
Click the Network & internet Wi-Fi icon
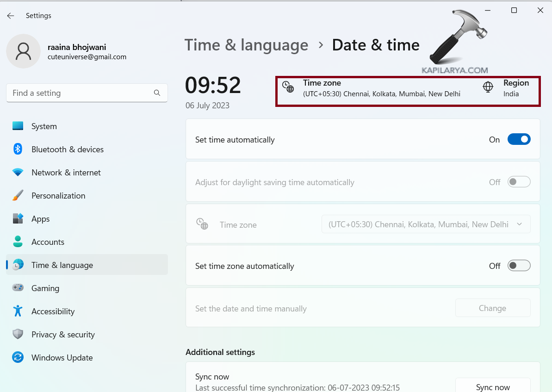tap(18, 172)
